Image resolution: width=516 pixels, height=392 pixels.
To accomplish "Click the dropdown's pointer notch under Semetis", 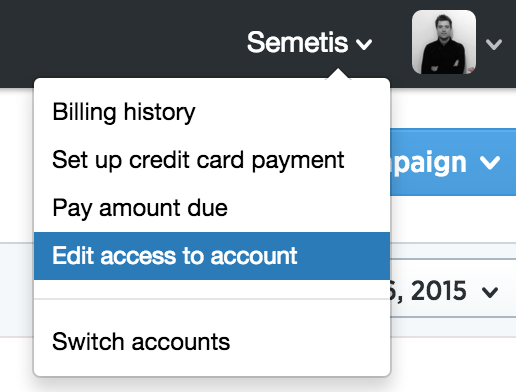I will (338, 74).
